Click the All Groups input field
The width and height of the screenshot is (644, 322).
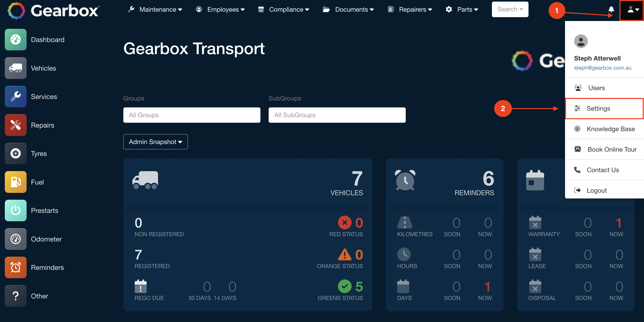pyautogui.click(x=192, y=115)
